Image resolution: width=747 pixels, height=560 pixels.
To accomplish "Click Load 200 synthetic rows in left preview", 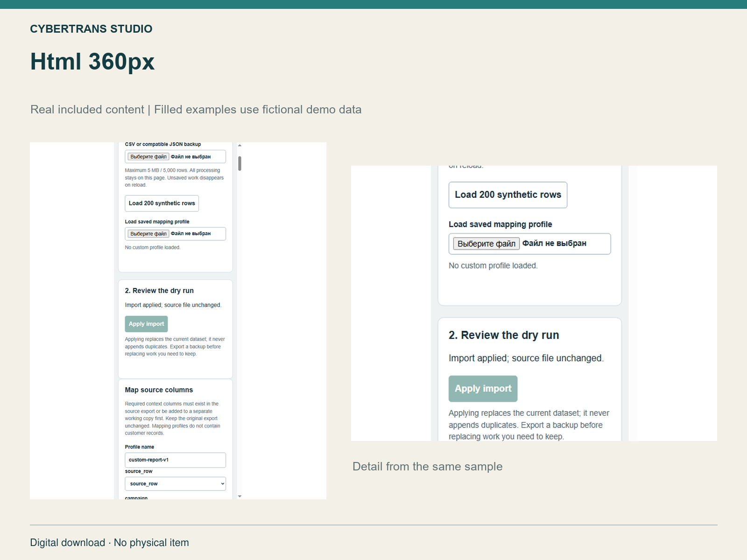I will coord(162,203).
